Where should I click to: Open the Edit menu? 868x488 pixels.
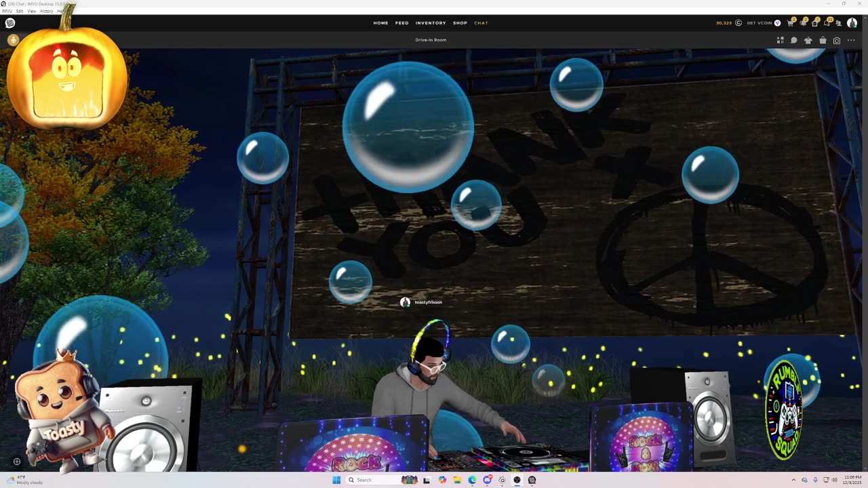pos(20,11)
